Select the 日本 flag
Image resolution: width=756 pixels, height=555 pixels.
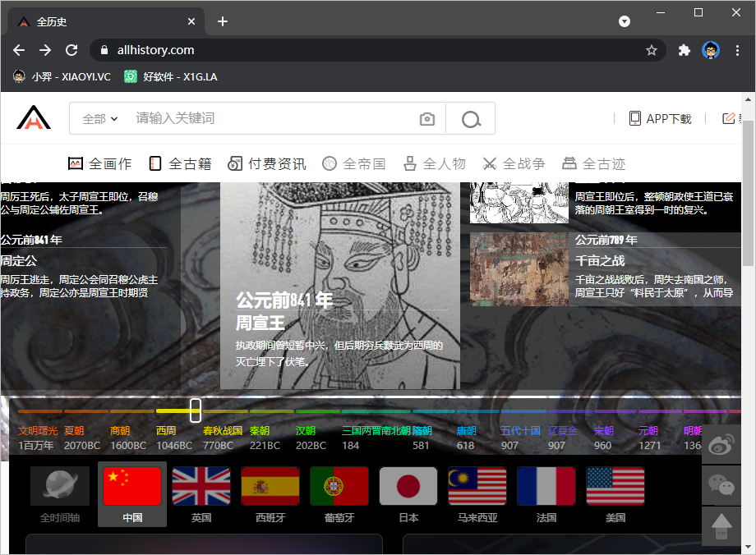coord(408,486)
